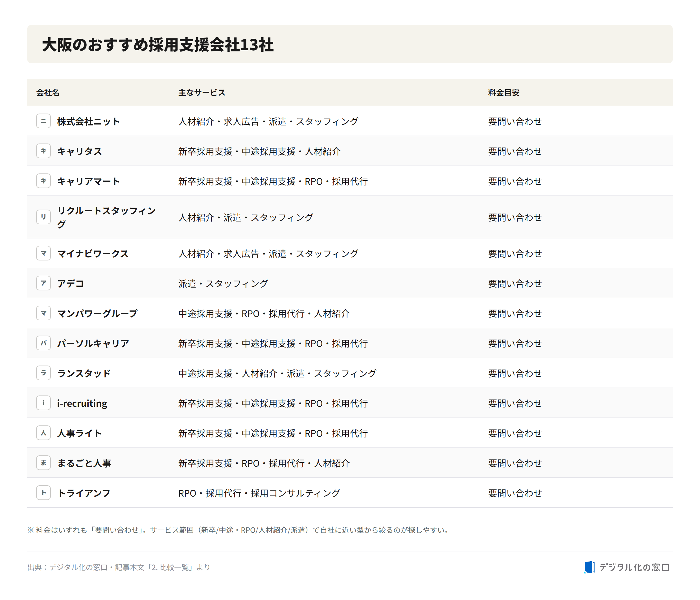Click 要問い合わせ in 株式会社ニット row

pos(515,121)
